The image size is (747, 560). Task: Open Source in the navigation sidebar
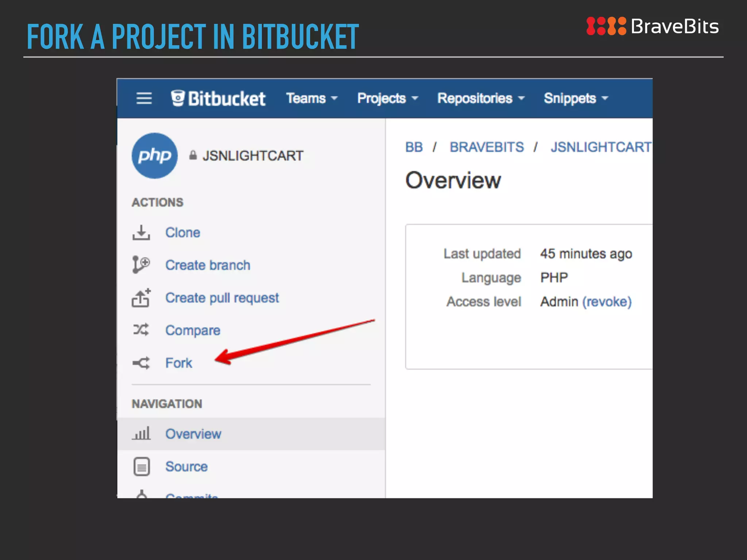pyautogui.click(x=186, y=467)
